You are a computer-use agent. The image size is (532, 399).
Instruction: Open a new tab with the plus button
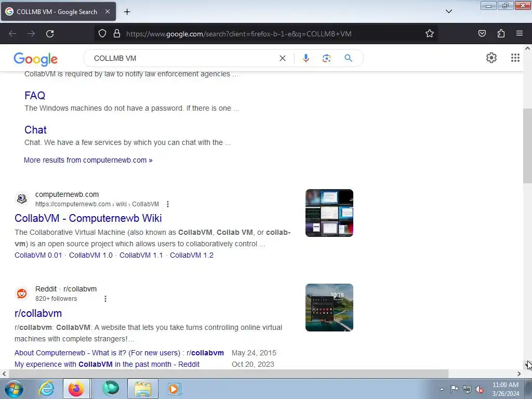point(127,12)
